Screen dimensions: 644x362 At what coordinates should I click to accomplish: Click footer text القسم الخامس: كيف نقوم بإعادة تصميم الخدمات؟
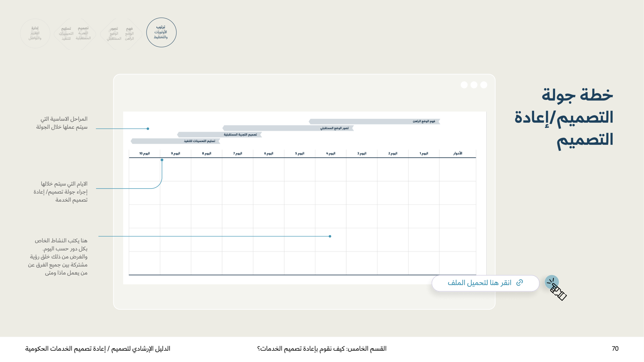coord(322,349)
